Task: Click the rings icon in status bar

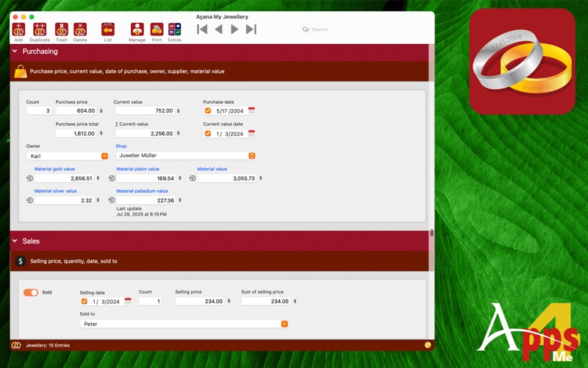Action: click(16, 345)
